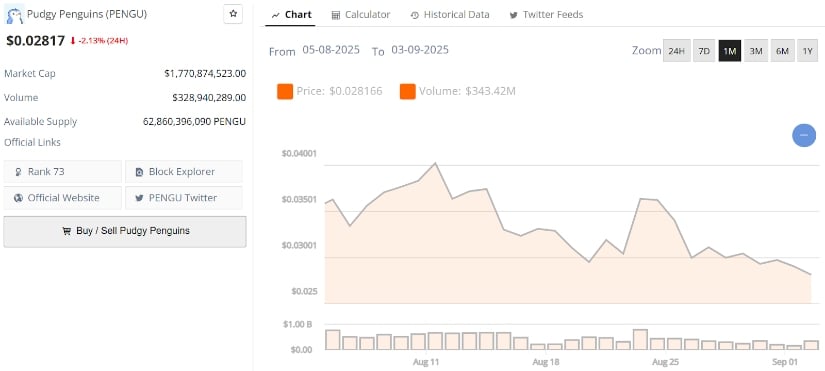Visit the Official Website link
The height and width of the screenshot is (371, 825).
(63, 198)
